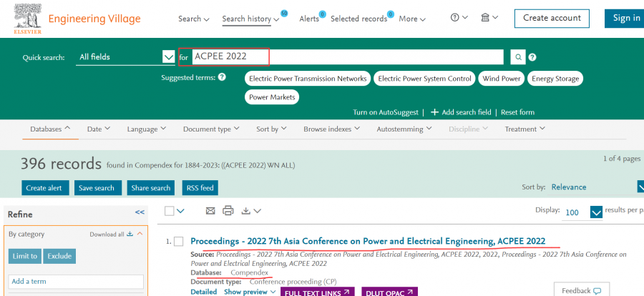Click Download all icon in By category
This screenshot has width=644, height=296.
(x=130, y=234)
